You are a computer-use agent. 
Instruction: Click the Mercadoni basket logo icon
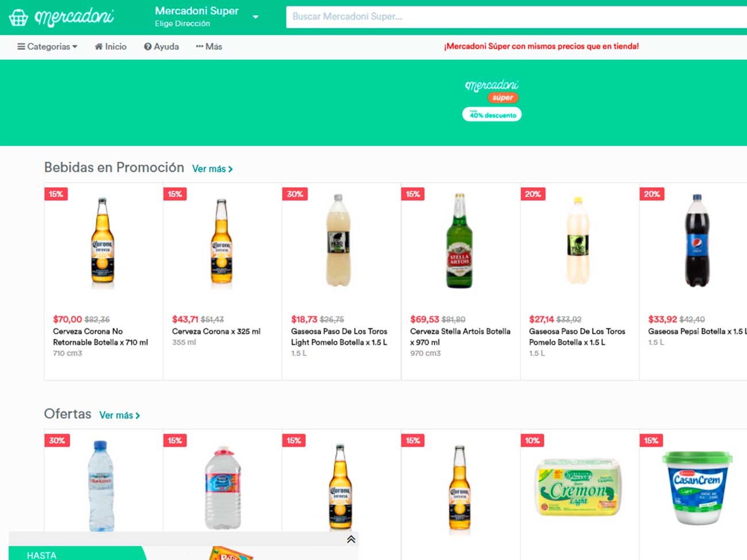click(18, 18)
